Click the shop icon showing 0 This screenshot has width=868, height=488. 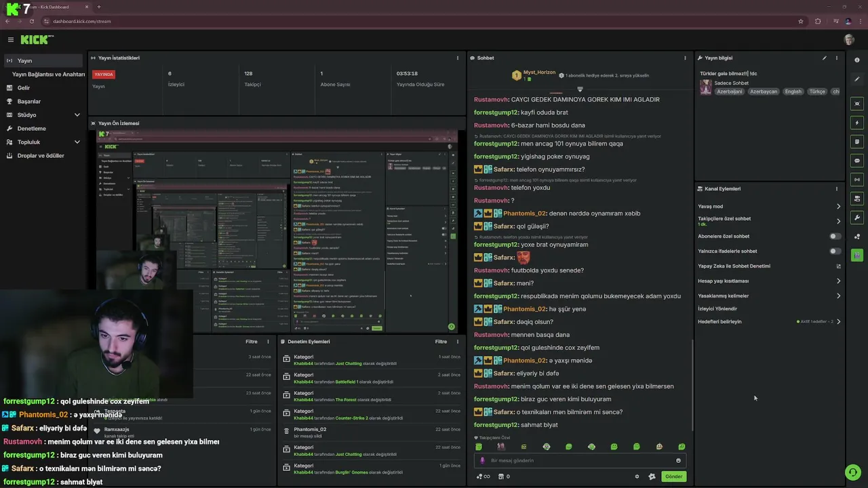pos(503,476)
